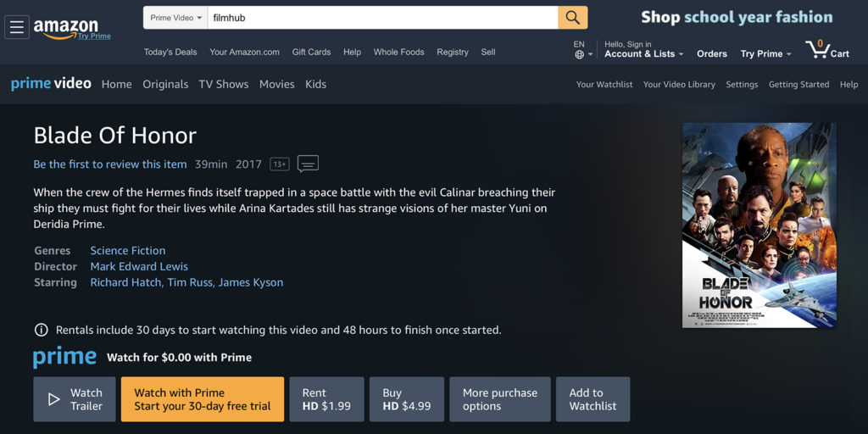Click the search field containing filmhub
Image resolution: width=868 pixels, height=434 pixels.
tap(382, 18)
